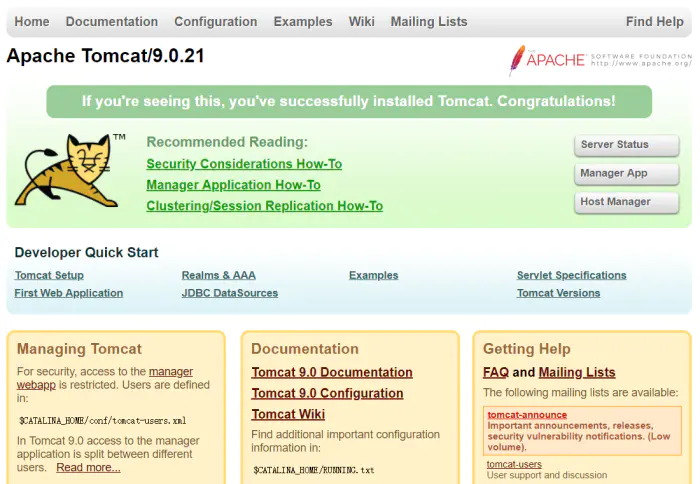Click the Tomcat cat logo image
The width and height of the screenshot is (700, 484).
pos(70,170)
